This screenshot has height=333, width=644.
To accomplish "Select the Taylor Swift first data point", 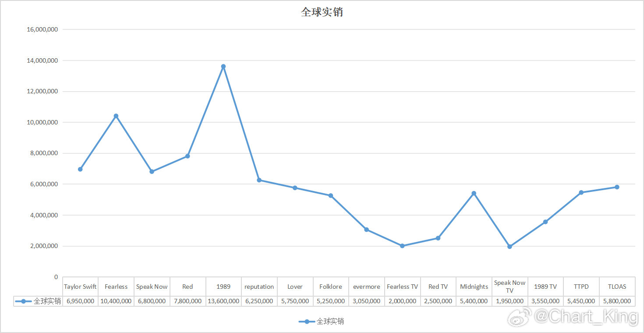I will click(x=80, y=169).
